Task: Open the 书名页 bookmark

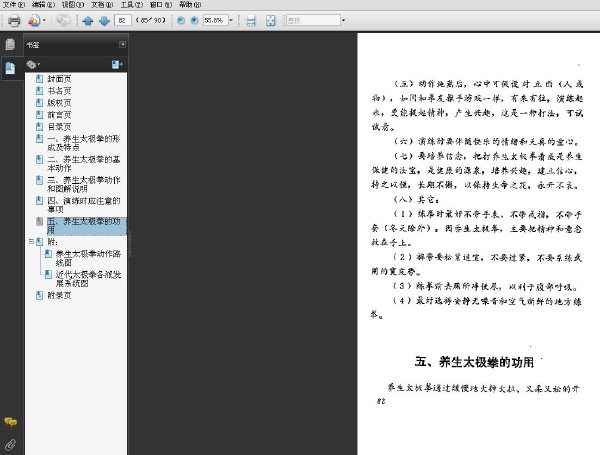Action: (x=59, y=91)
